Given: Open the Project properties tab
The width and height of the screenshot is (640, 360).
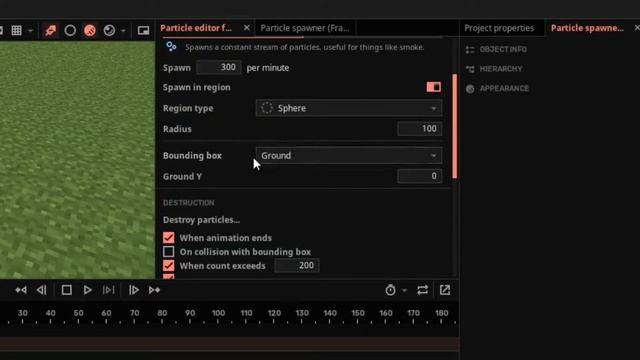Looking at the screenshot, I should (499, 28).
